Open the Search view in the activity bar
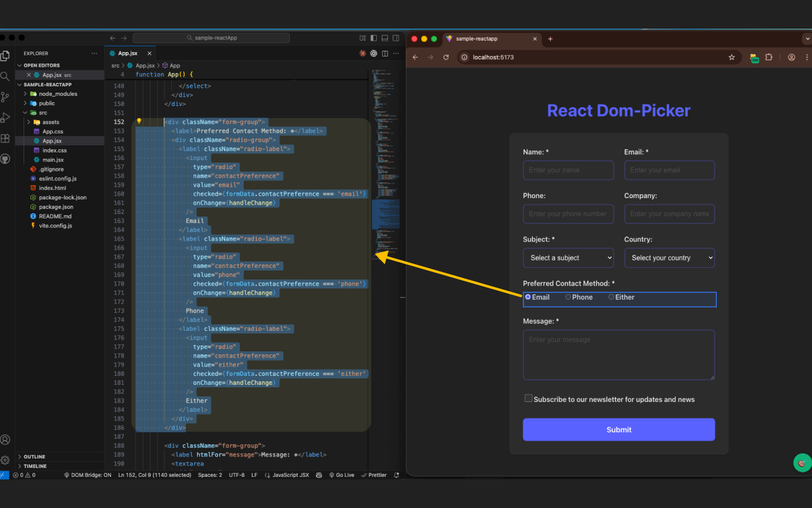 (x=6, y=76)
